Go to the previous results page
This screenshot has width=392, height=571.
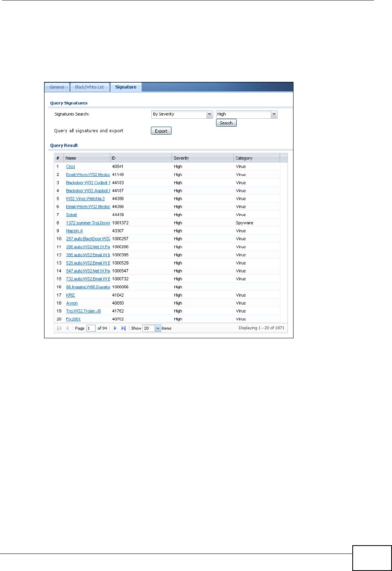[x=68, y=328]
